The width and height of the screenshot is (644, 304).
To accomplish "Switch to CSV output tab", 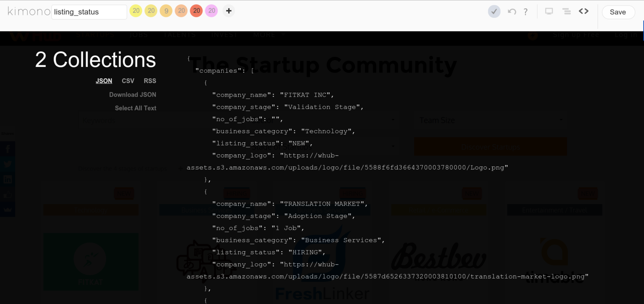I will [128, 81].
